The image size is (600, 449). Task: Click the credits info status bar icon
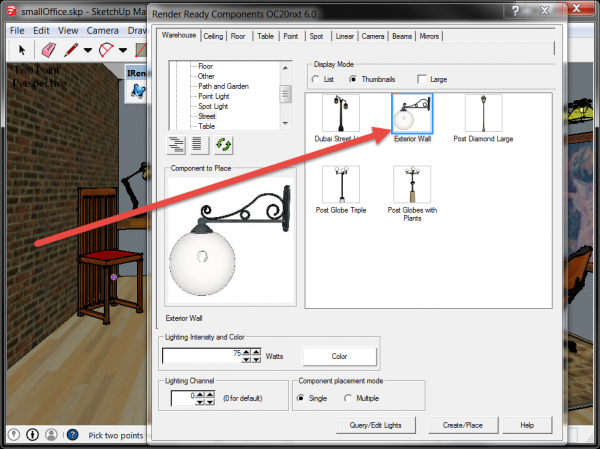(x=33, y=434)
